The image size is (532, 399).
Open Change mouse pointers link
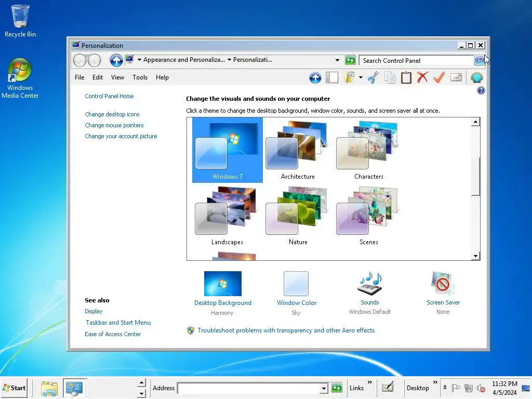pos(114,125)
